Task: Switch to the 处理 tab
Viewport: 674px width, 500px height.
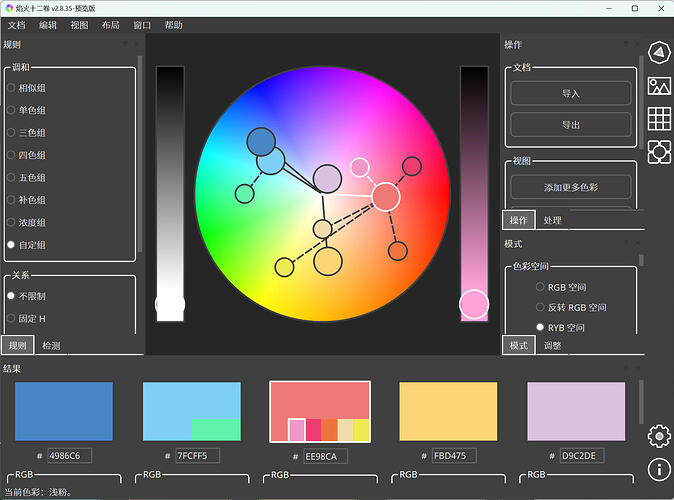Action: point(552,220)
